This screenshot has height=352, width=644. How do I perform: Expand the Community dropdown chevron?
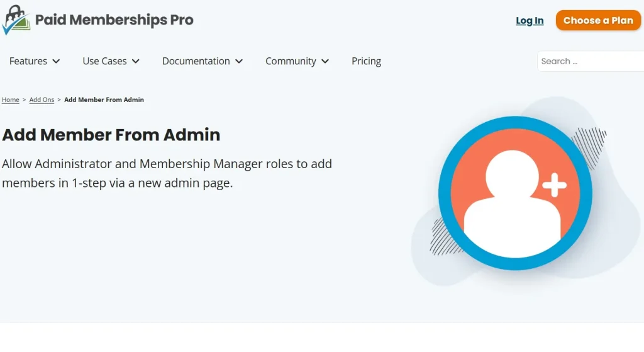pos(325,61)
